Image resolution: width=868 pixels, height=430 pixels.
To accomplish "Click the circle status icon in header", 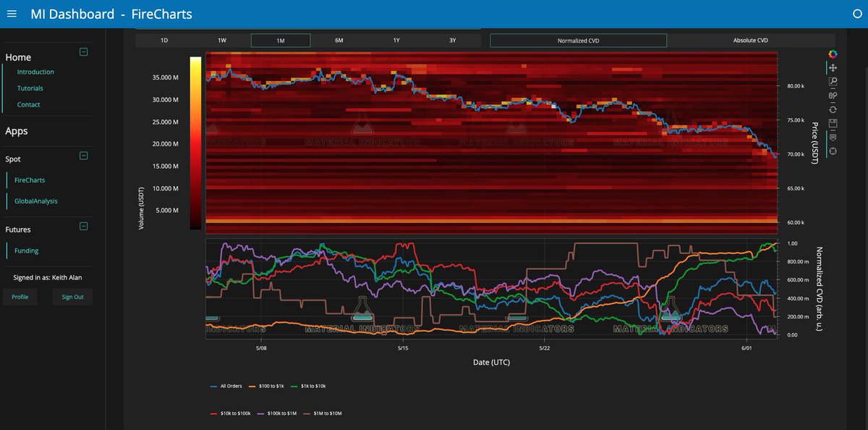I will pyautogui.click(x=857, y=14).
